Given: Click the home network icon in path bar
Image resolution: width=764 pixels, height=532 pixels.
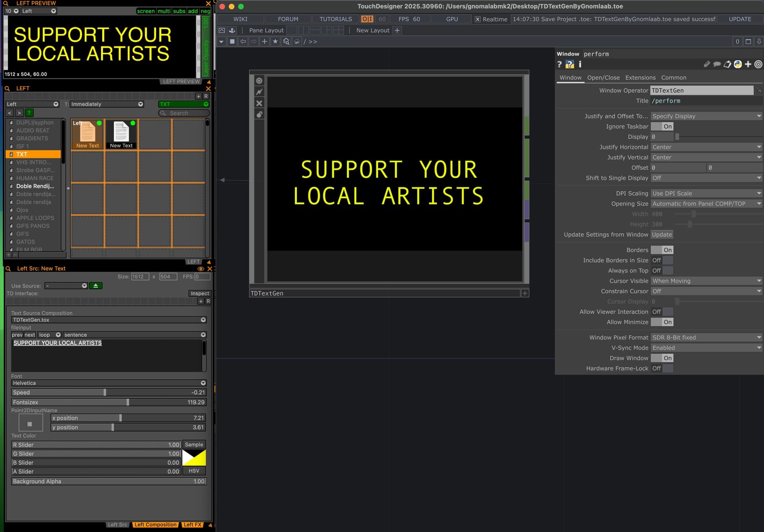Looking at the screenshot, I should click(x=297, y=41).
